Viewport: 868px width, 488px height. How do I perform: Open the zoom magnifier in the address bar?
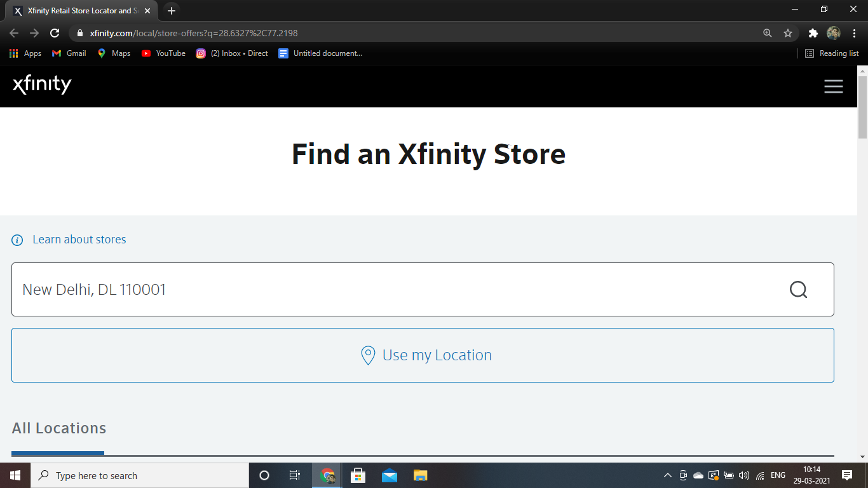pyautogui.click(x=768, y=33)
